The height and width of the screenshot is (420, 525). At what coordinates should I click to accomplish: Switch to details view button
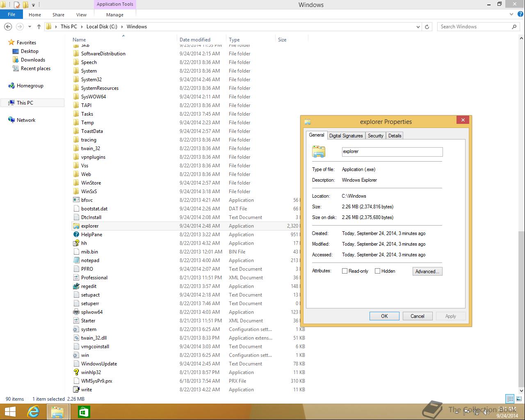[x=510, y=399]
